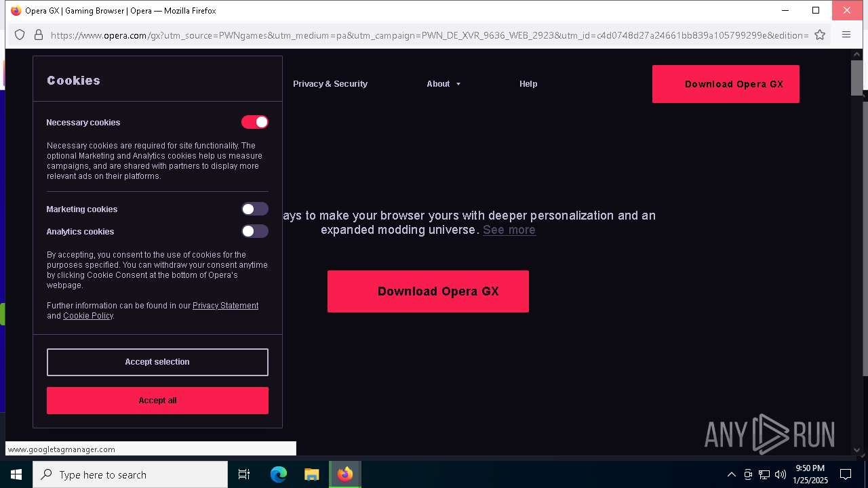The image size is (868, 488).
Task: Click the Accept selection button
Action: (157, 362)
